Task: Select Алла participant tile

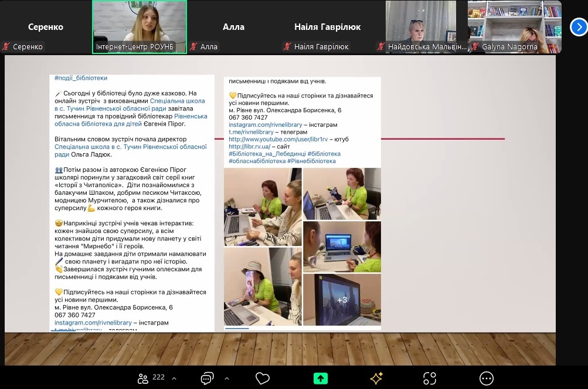Action: tap(233, 27)
